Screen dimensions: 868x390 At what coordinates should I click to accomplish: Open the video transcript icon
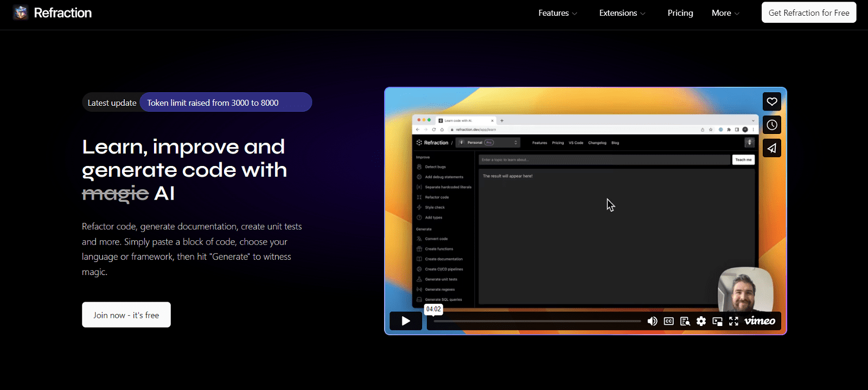click(685, 321)
